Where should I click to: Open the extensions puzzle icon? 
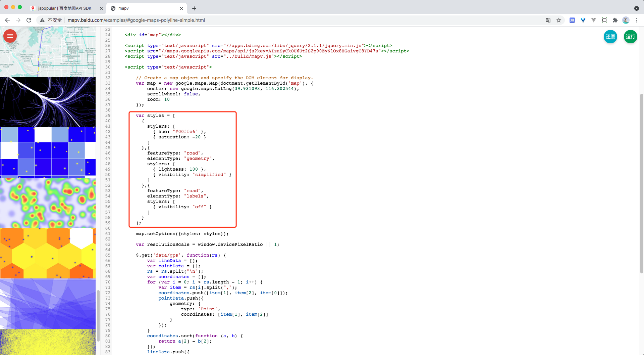[x=615, y=20]
